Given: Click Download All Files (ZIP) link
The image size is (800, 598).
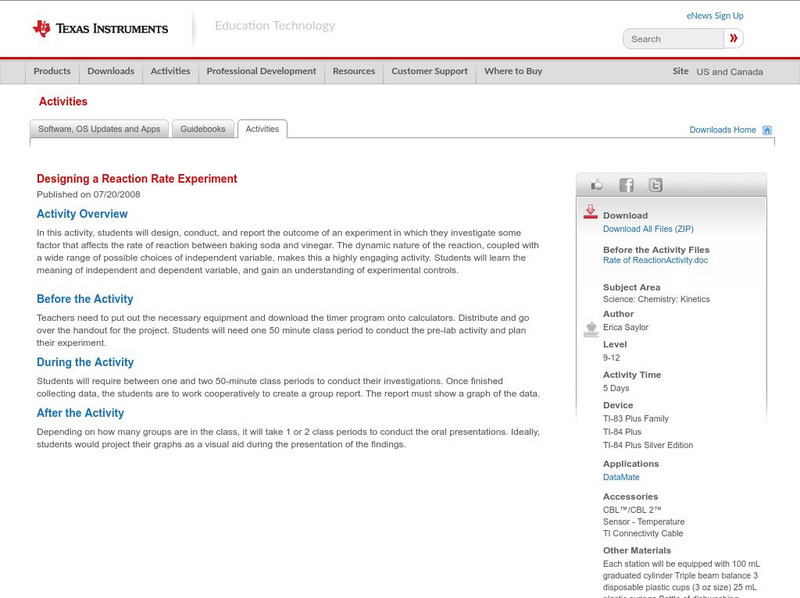Looking at the screenshot, I should point(648,229).
